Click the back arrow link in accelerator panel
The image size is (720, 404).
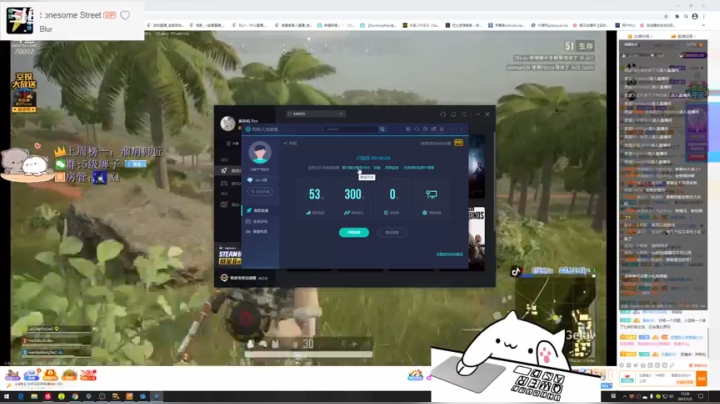click(290, 143)
